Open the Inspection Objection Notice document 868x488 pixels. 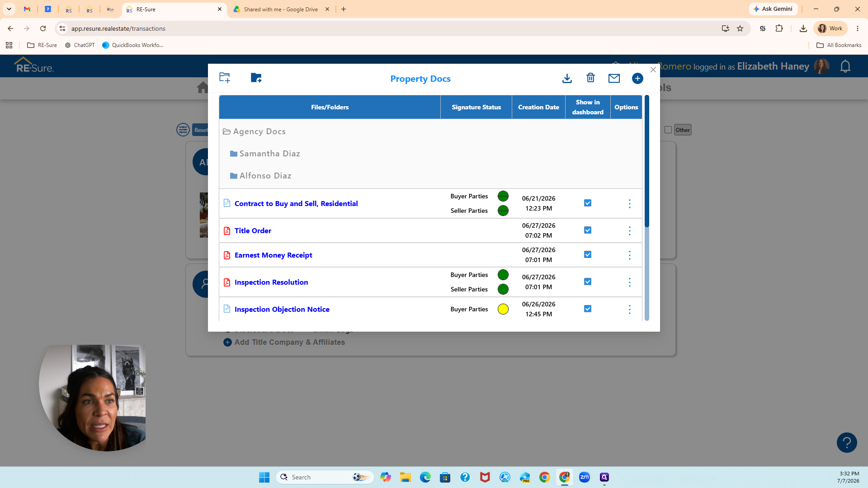(282, 310)
